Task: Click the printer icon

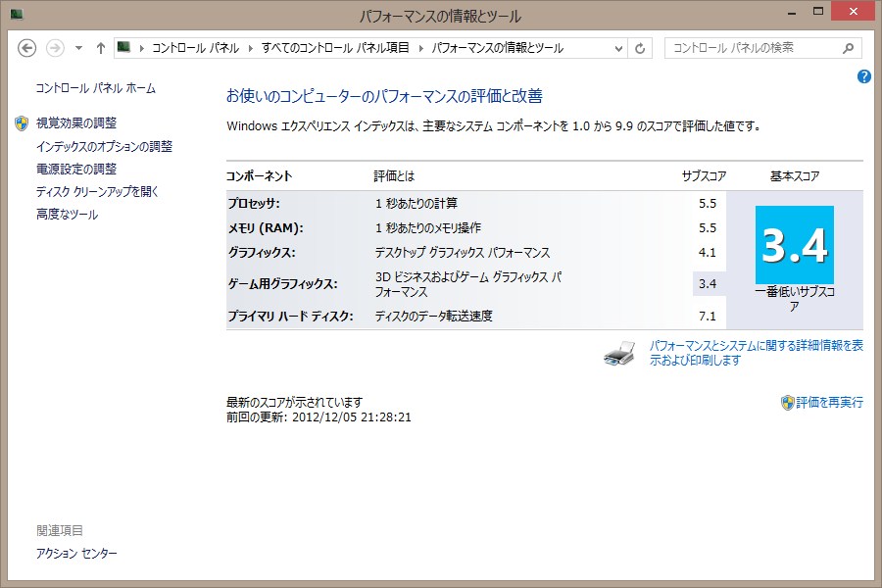Action: coord(619,354)
